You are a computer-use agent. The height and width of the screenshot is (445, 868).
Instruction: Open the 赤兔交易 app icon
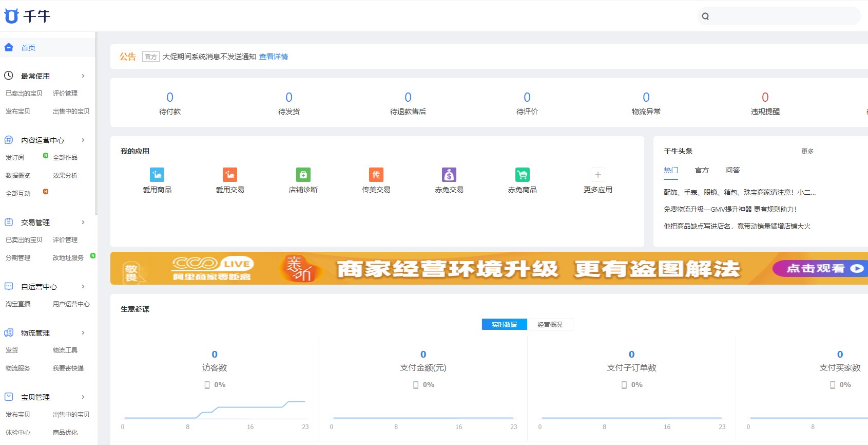(x=449, y=175)
